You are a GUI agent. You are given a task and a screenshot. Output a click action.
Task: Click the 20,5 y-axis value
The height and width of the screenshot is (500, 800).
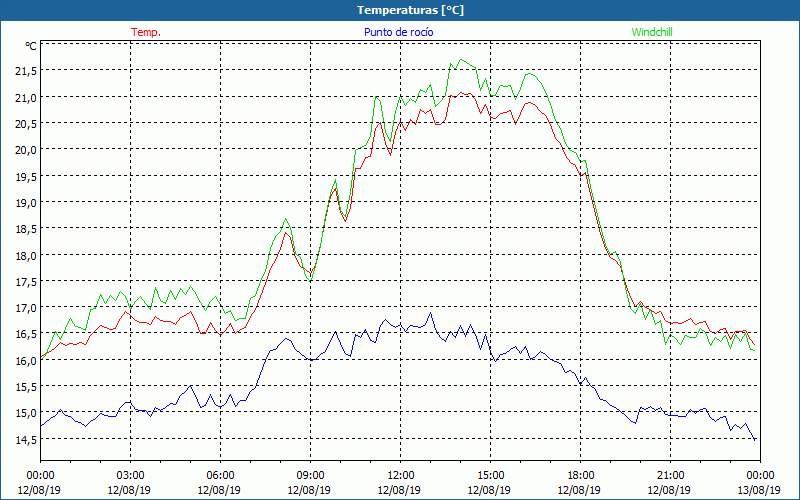(x=25, y=124)
